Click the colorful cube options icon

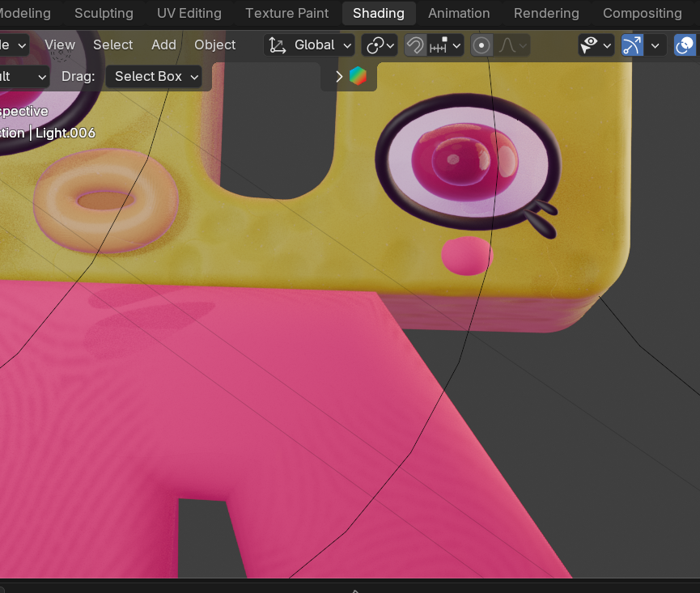[358, 76]
